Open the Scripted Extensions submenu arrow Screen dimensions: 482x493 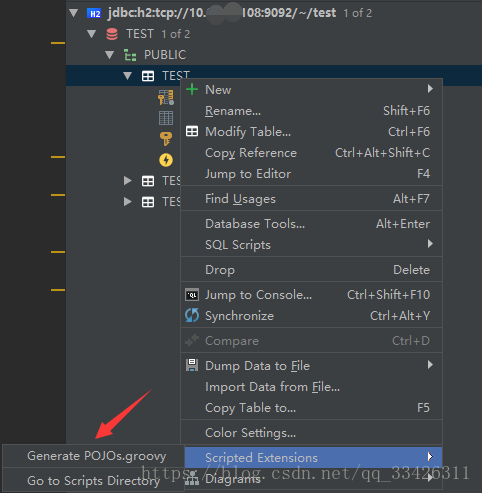[x=430, y=457]
